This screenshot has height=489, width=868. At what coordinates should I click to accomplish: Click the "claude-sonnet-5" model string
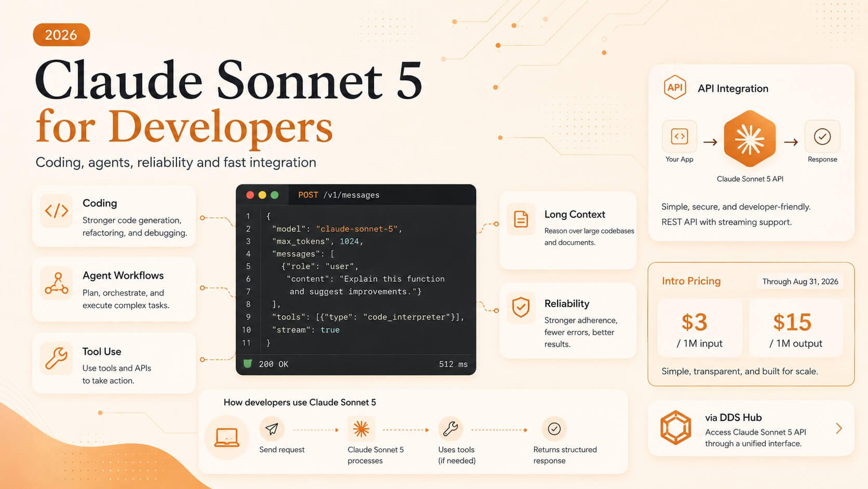(x=357, y=229)
